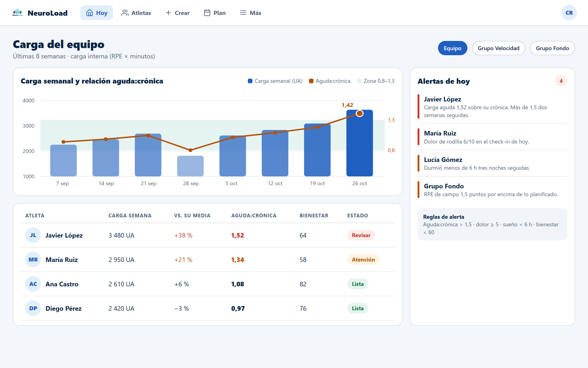
Task: Sort by the Bienestar column header
Action: (x=314, y=216)
